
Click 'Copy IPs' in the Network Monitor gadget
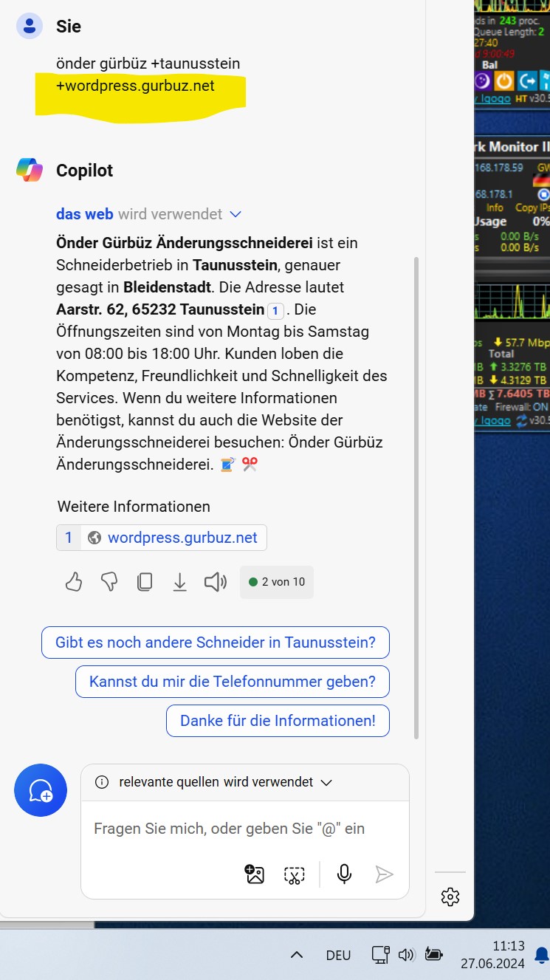532,208
